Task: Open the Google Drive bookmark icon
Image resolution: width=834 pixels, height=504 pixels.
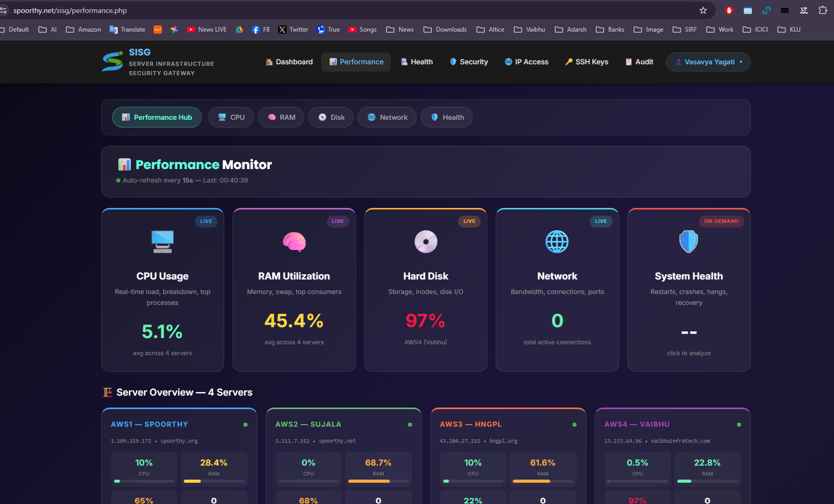Action: (239, 30)
